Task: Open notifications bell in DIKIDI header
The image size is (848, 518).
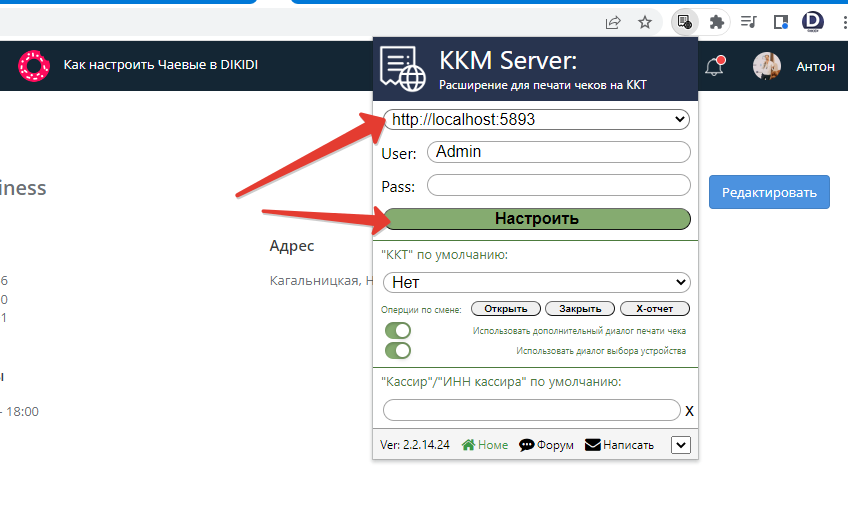Action: 715,66
